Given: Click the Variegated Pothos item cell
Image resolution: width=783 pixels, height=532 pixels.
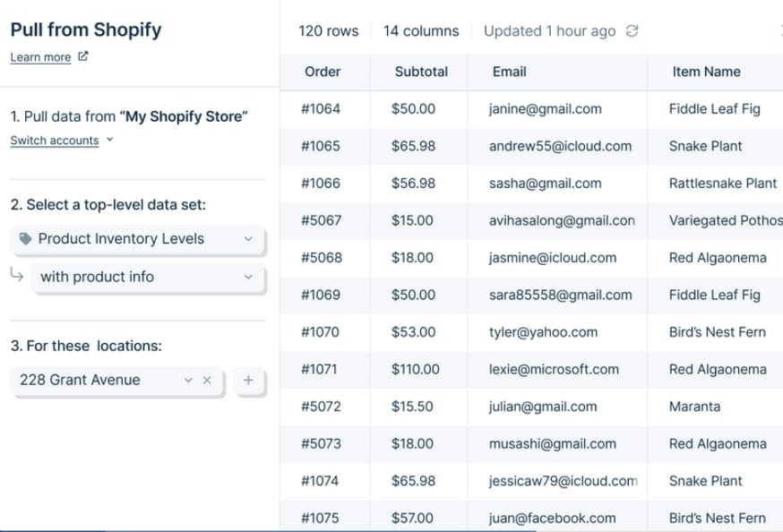Looking at the screenshot, I should coord(725,220).
